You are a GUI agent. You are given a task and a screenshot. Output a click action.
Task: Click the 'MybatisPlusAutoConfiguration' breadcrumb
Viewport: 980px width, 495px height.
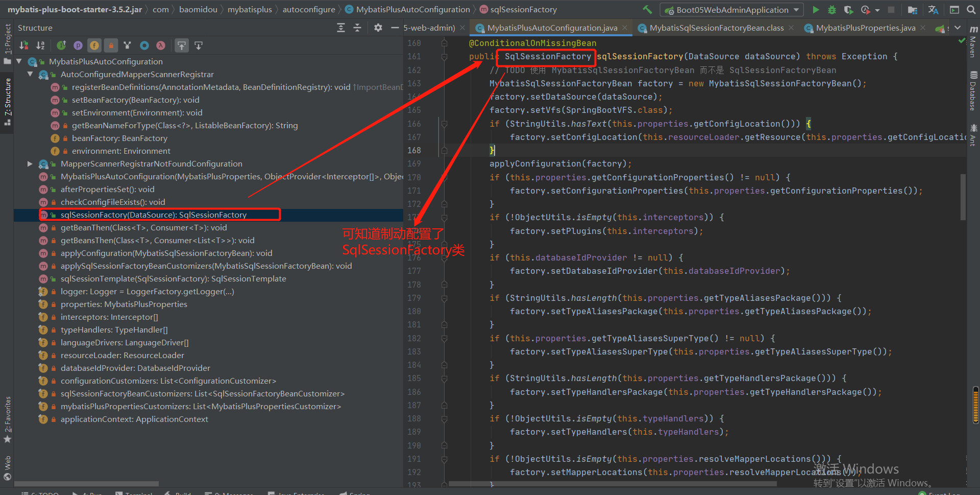(407, 9)
